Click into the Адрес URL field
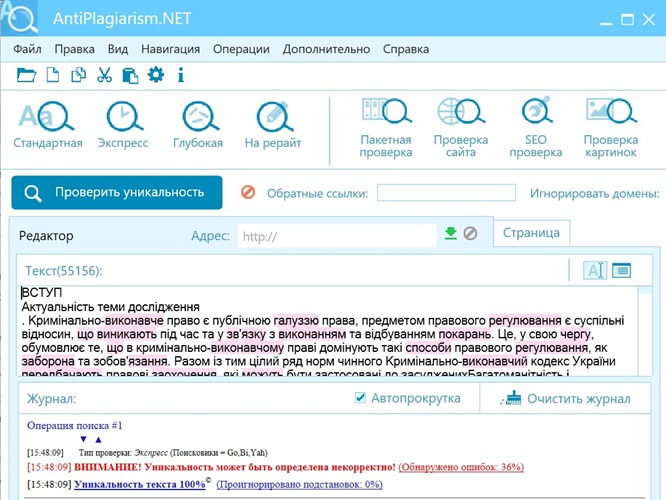Image resolution: width=666 pixels, height=500 pixels. pos(335,237)
